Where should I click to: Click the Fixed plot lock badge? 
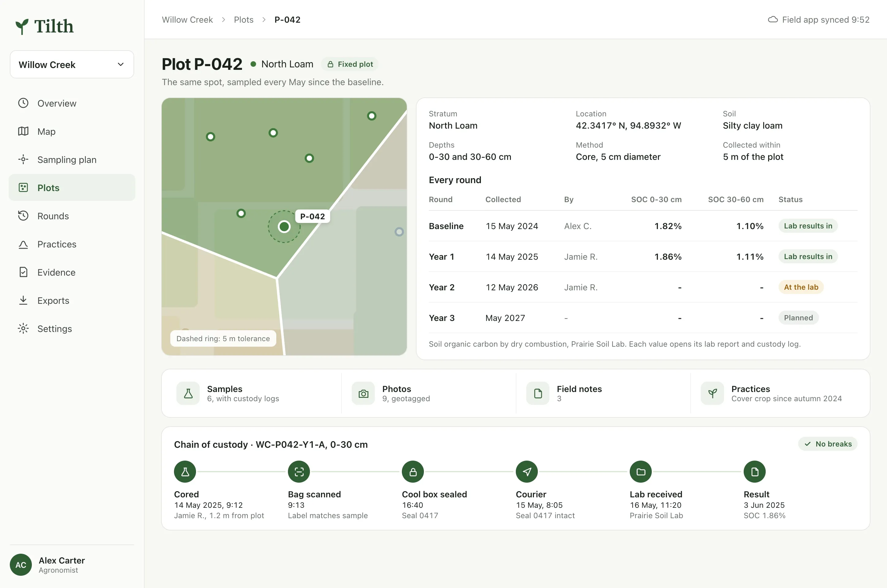tap(349, 64)
